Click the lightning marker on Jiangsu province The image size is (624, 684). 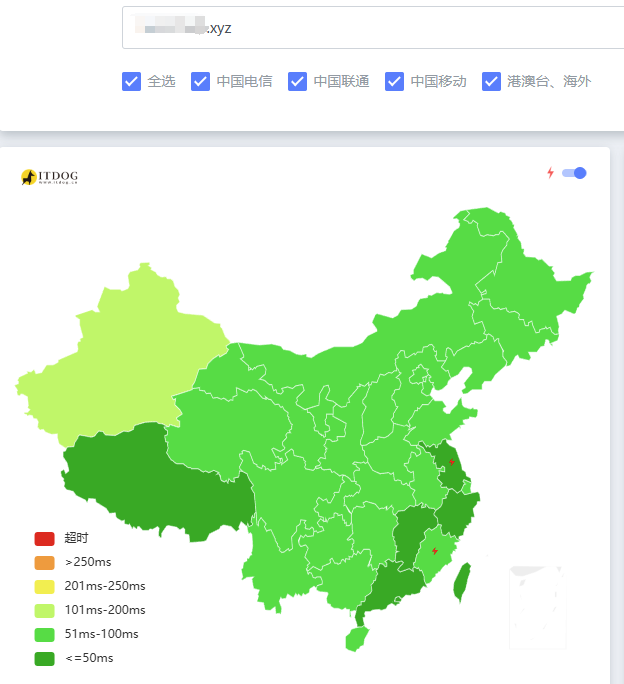click(452, 462)
